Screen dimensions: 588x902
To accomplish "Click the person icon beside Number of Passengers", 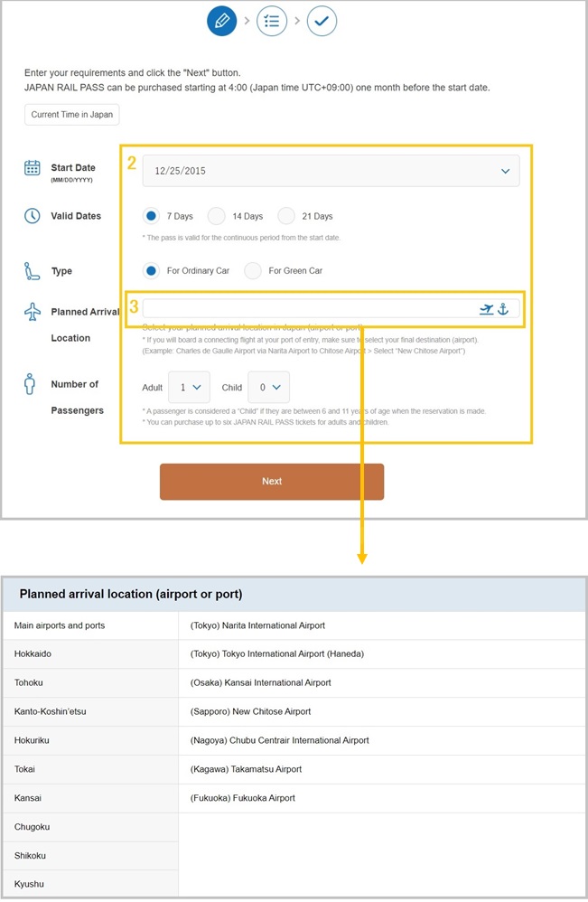I will [x=30, y=384].
